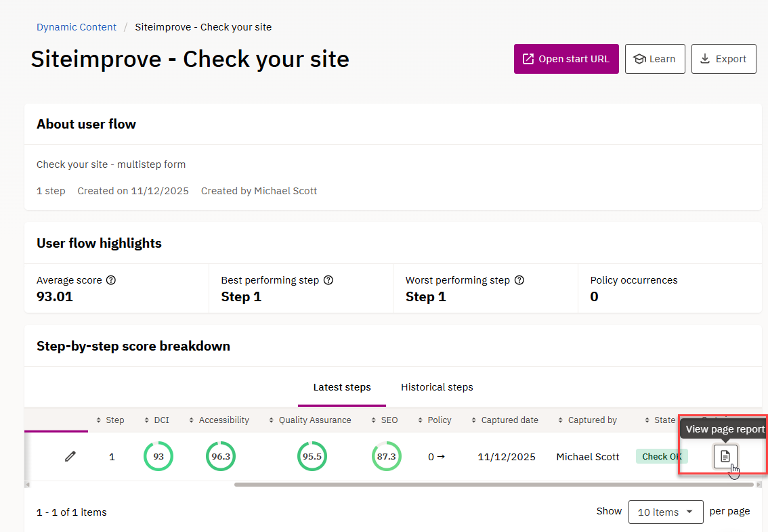
Task: Click the Worst performing step info icon
Action: coord(519,280)
